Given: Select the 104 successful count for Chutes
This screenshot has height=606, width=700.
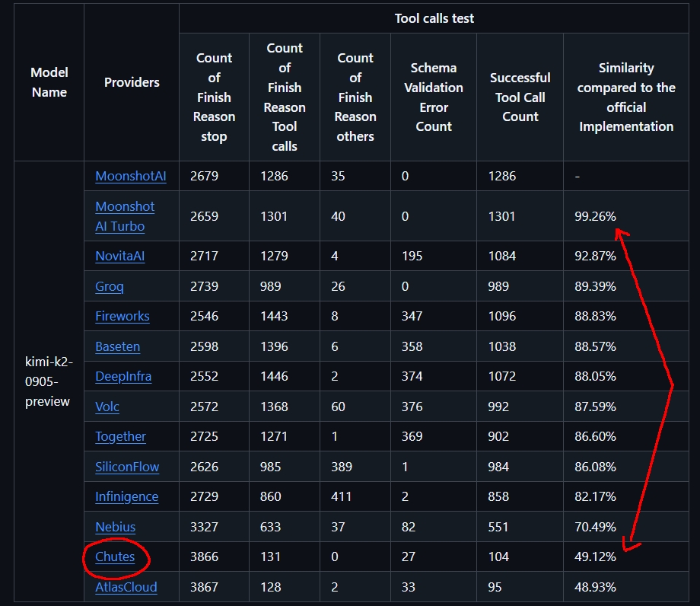Looking at the screenshot, I should pos(498,557).
